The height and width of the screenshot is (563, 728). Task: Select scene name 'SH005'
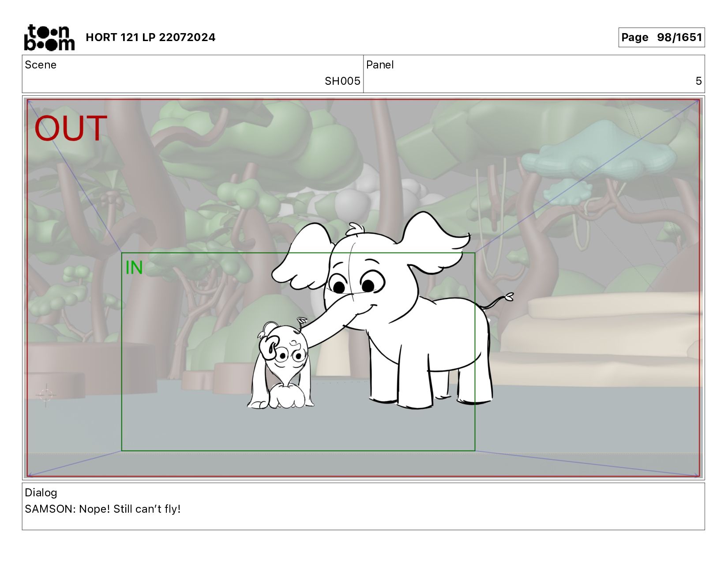coord(342,81)
